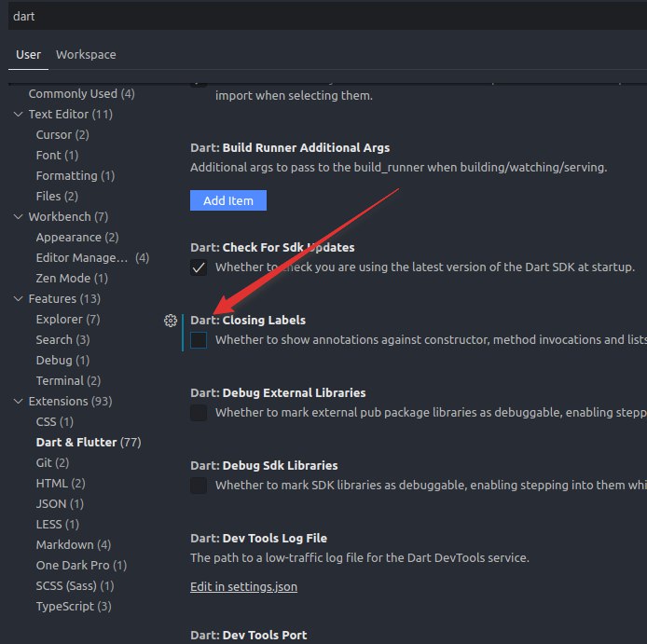Select HTML (2) extension settings
The width and height of the screenshot is (647, 644).
click(61, 484)
